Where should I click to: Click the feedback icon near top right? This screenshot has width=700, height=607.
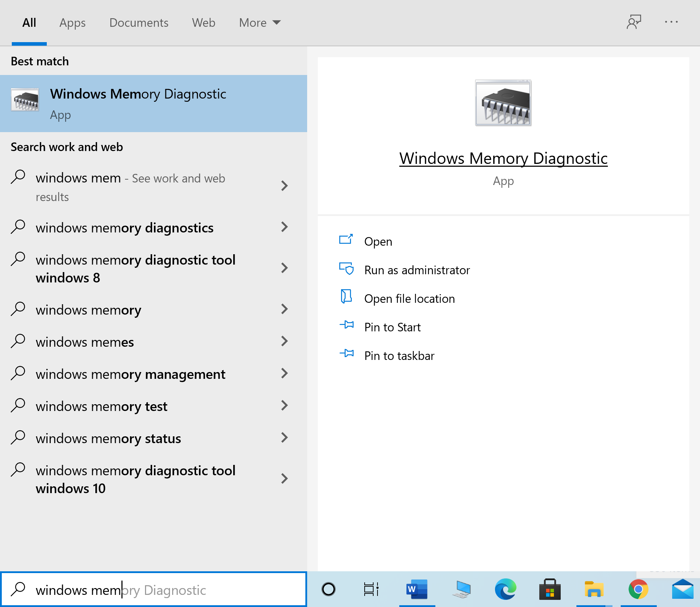pyautogui.click(x=634, y=22)
